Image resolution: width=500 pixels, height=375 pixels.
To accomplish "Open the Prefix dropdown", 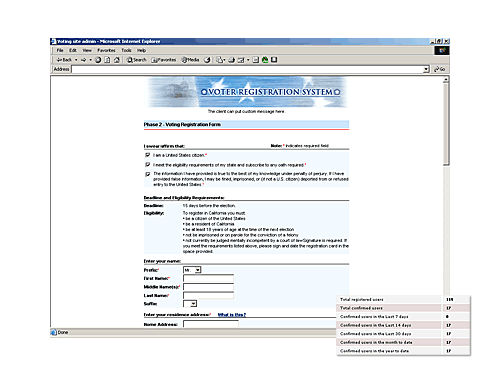I will [x=192, y=270].
